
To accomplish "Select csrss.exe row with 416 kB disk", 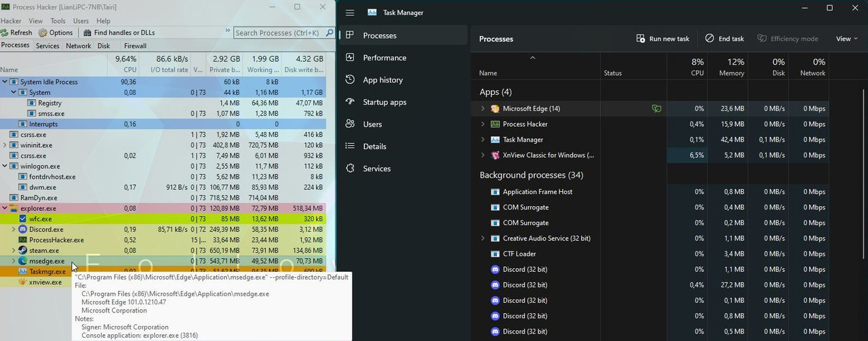I will pos(163,135).
